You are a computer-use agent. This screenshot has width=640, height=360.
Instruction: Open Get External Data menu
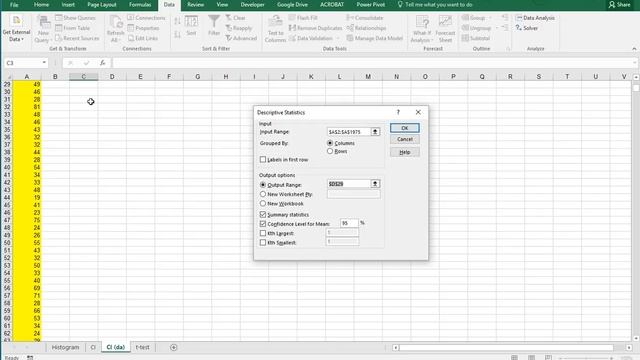16,29
